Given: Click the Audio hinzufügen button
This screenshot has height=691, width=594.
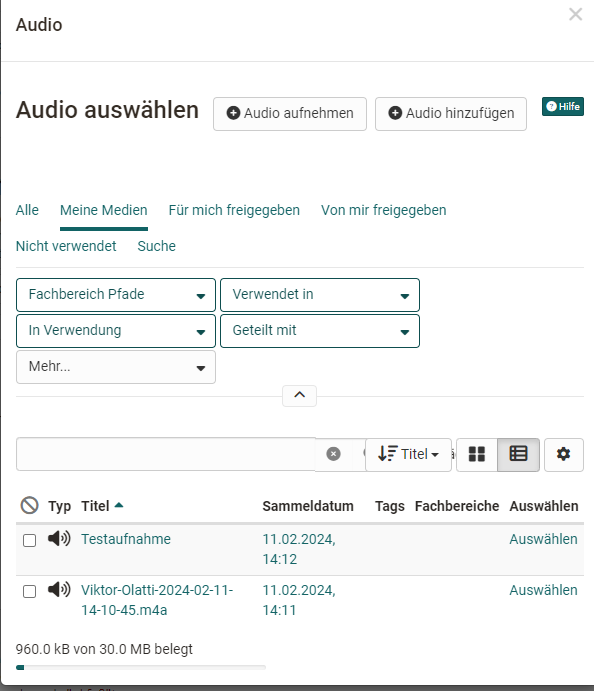Looking at the screenshot, I should [x=451, y=114].
